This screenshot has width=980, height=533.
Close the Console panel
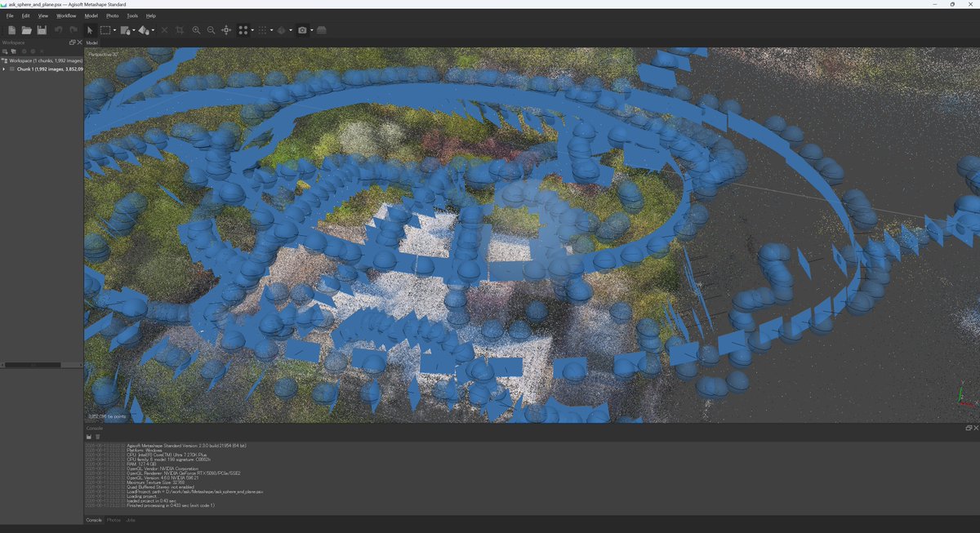[975, 428]
